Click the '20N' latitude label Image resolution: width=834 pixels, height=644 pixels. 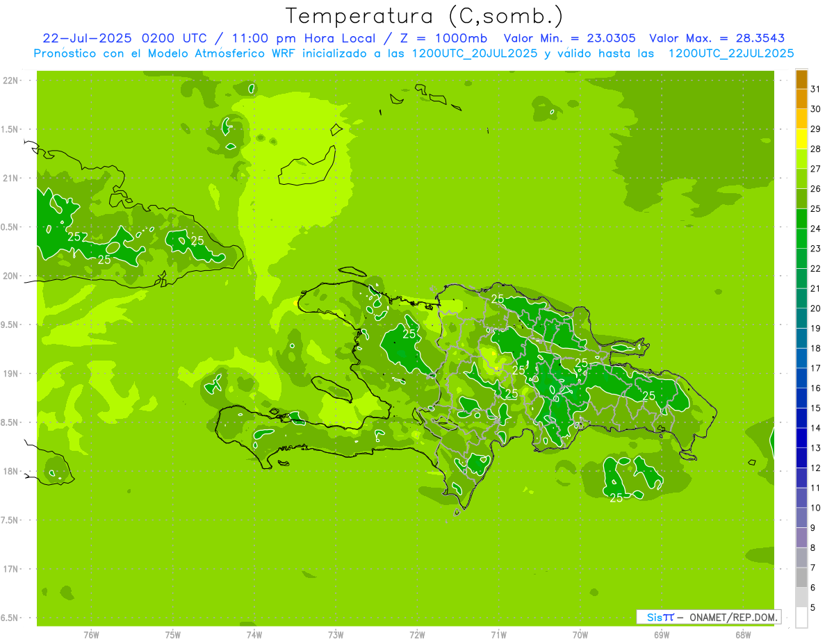tap(10, 276)
